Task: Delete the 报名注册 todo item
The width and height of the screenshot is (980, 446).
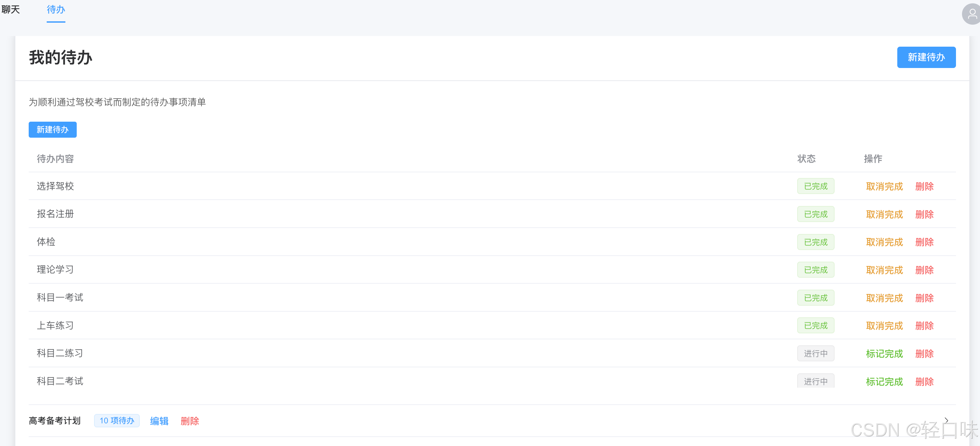Action: (x=924, y=214)
